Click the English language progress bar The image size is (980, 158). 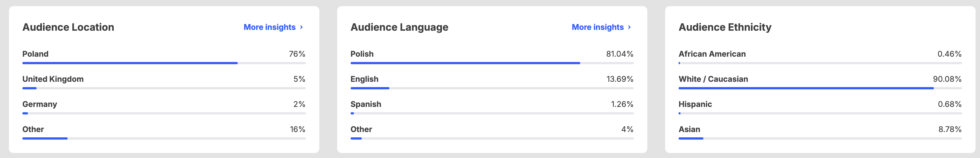(492, 88)
